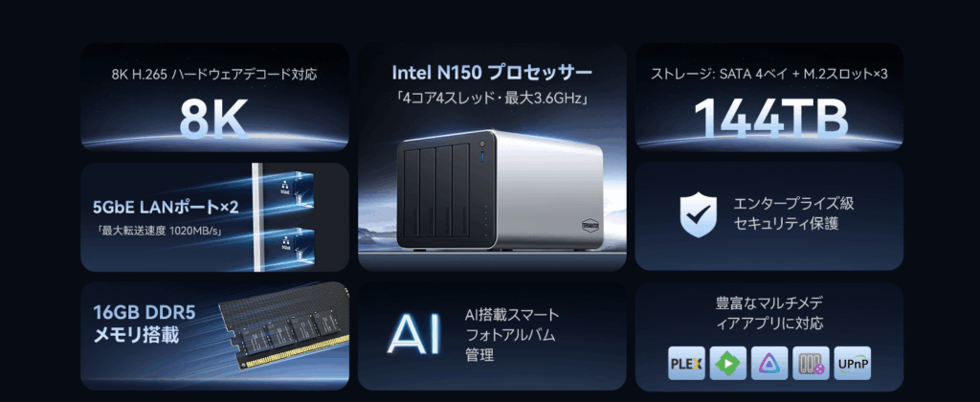Open the Jellyfin triangle logo icon

click(x=769, y=364)
